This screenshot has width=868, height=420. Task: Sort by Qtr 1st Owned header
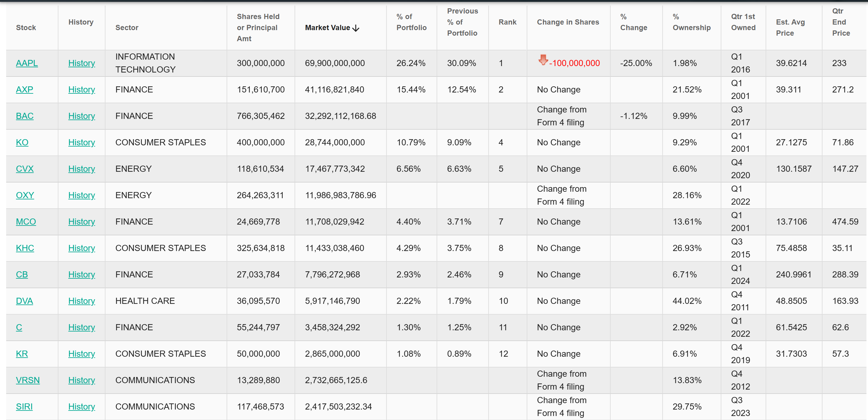pos(743,22)
